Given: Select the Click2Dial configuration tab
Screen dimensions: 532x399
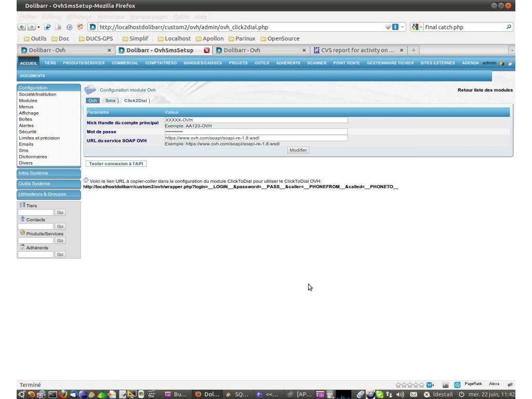Looking at the screenshot, I should click(x=136, y=100).
